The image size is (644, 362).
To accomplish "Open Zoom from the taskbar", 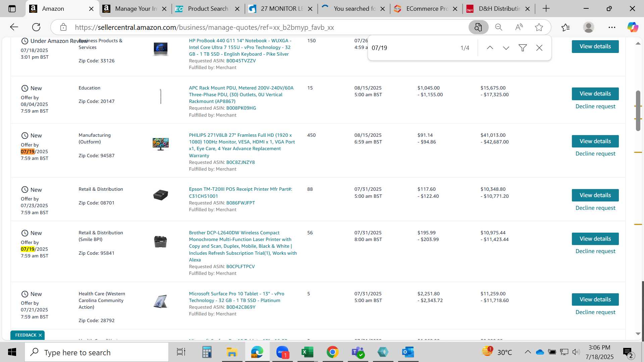I will [x=282, y=352].
